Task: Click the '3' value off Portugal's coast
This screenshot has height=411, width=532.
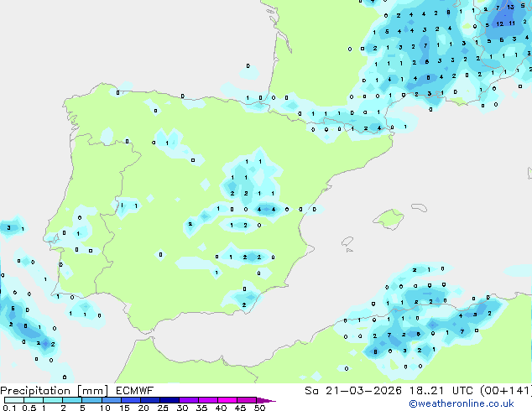Action: (x=9, y=228)
